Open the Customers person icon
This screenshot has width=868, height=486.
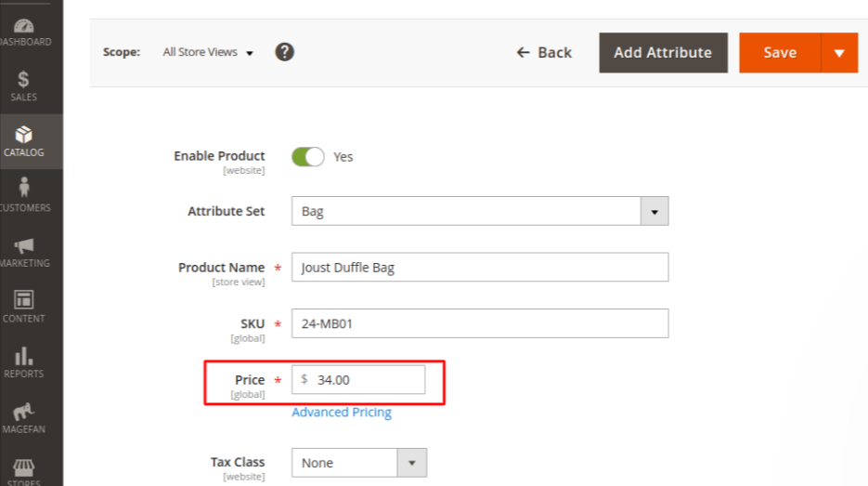coord(24,190)
